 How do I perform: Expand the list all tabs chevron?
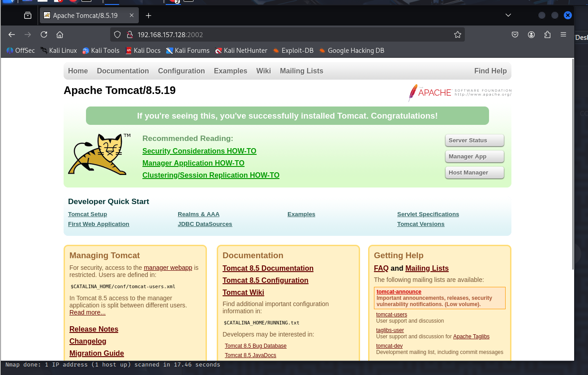click(508, 15)
